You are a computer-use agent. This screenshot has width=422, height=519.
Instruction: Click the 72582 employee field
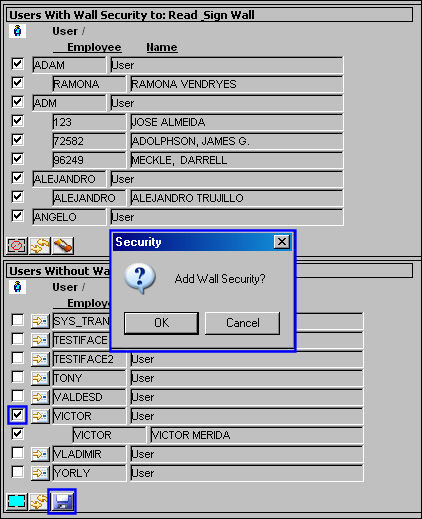pos(89,141)
